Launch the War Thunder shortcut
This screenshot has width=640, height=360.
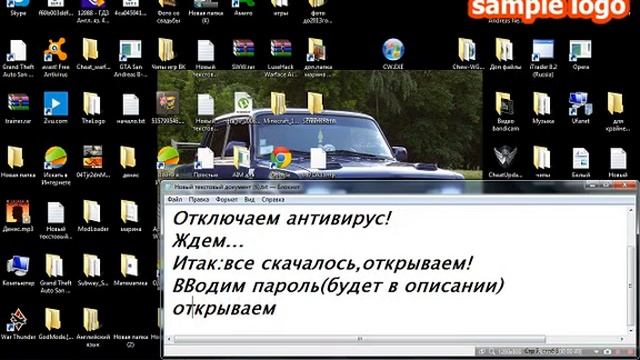(18, 320)
